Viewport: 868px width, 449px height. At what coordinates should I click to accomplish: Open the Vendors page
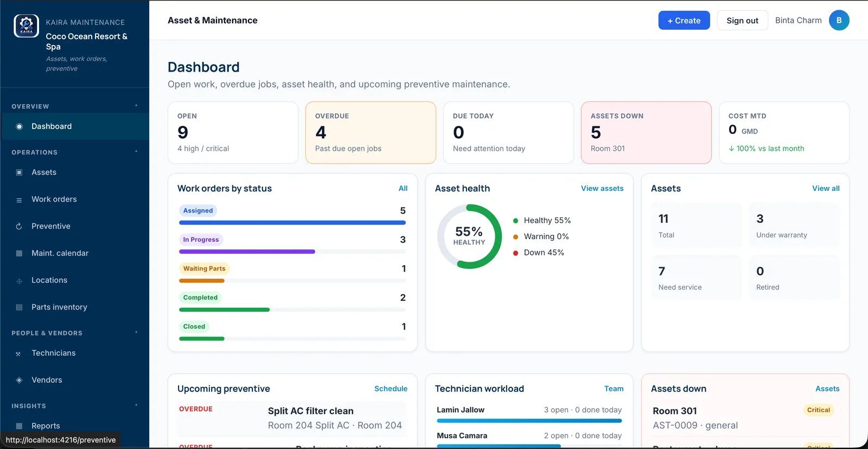pyautogui.click(x=75, y=380)
